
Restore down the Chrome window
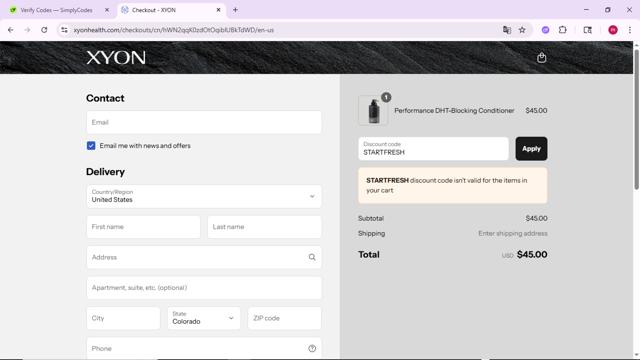pyautogui.click(x=607, y=10)
